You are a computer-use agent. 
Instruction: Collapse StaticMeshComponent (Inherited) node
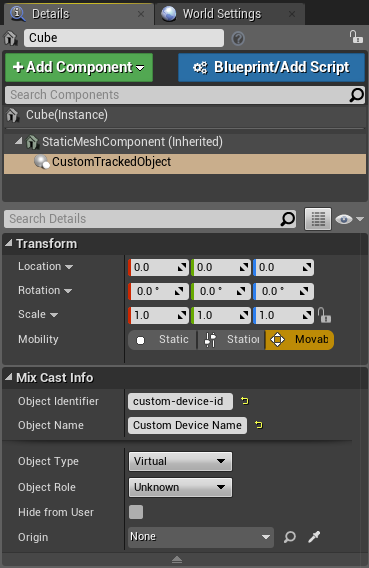[x=18, y=141]
